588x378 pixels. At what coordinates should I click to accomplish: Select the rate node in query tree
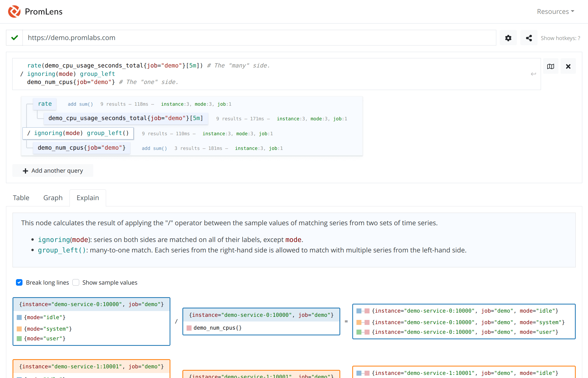(45, 104)
